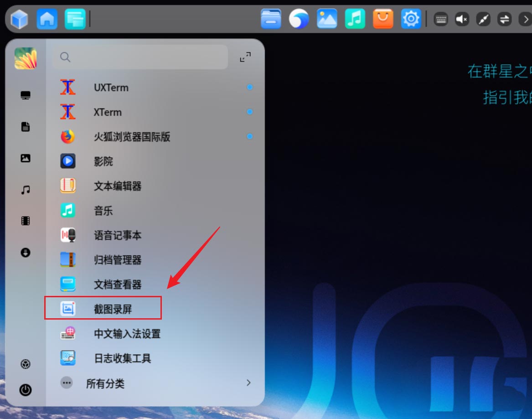Open the 影院 movie app
This screenshot has width=532, height=419.
point(155,161)
